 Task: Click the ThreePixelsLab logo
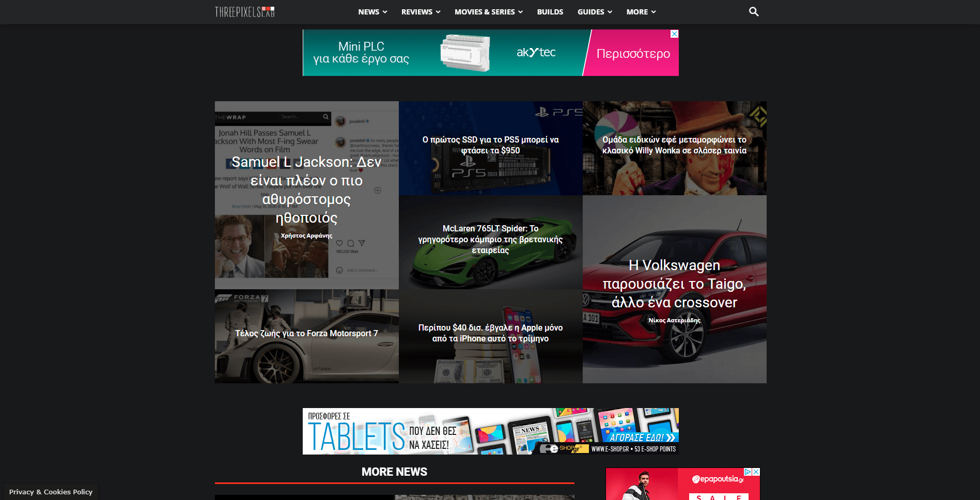[x=244, y=11]
